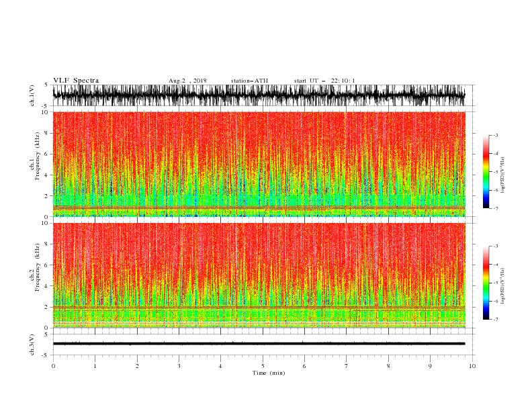Click the 'station=ATH' label
Screen dimensions: 532x411
pyautogui.click(x=249, y=81)
